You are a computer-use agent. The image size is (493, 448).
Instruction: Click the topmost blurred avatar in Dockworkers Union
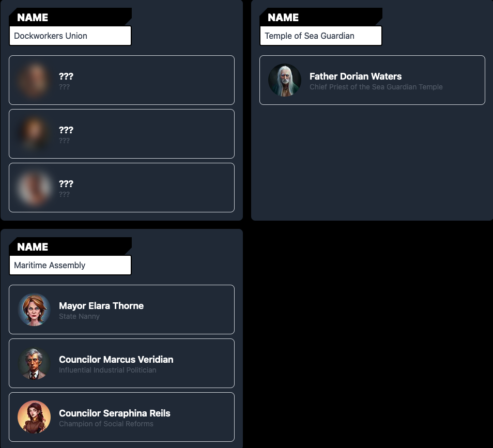point(34,80)
